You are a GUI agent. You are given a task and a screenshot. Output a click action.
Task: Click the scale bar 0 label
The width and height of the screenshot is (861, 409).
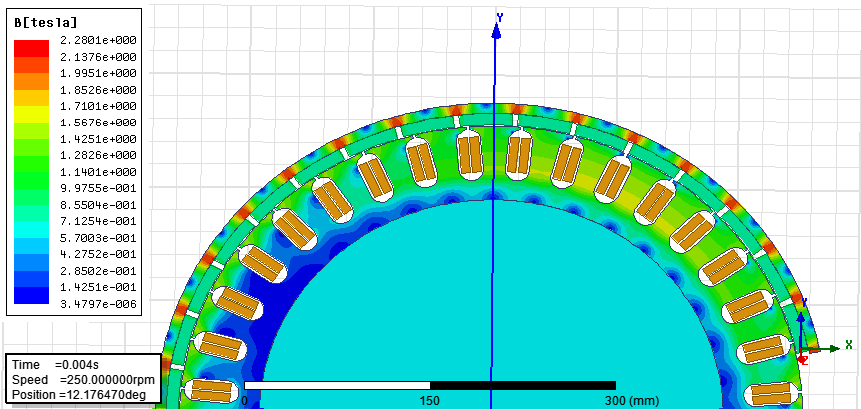point(244,401)
